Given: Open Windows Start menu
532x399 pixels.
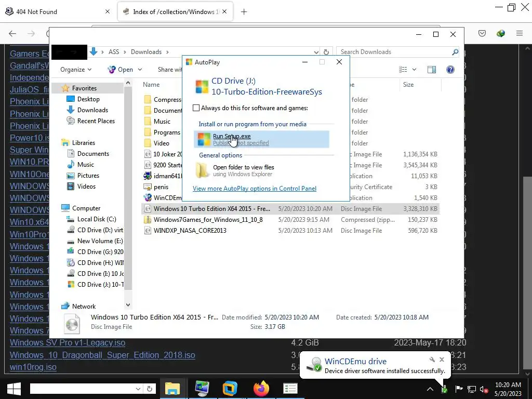Looking at the screenshot, I should pos(14,389).
